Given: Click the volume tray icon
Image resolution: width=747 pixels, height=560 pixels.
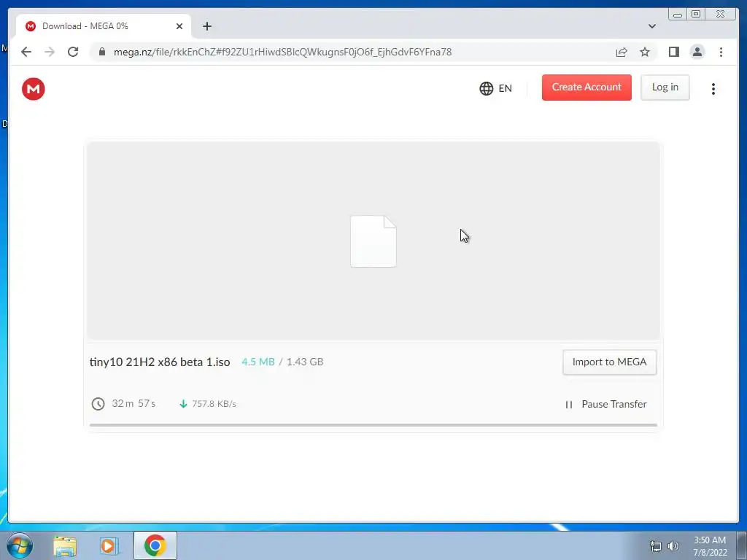Looking at the screenshot, I should [x=673, y=546].
